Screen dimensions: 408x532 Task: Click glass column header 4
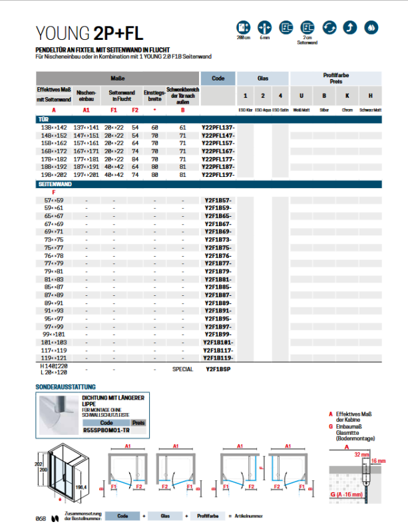[x=280, y=96]
